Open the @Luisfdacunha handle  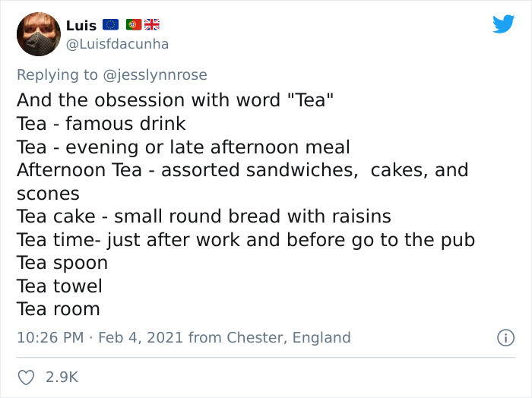click(118, 44)
